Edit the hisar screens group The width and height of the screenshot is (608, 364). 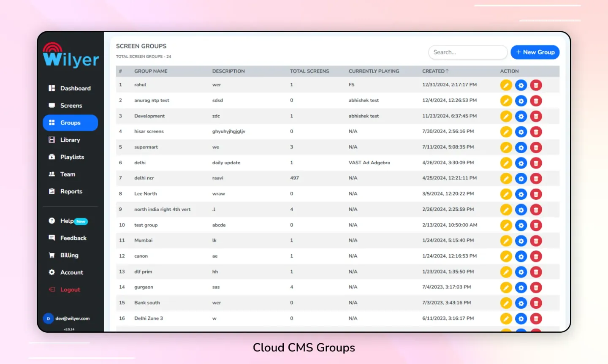pyautogui.click(x=506, y=132)
